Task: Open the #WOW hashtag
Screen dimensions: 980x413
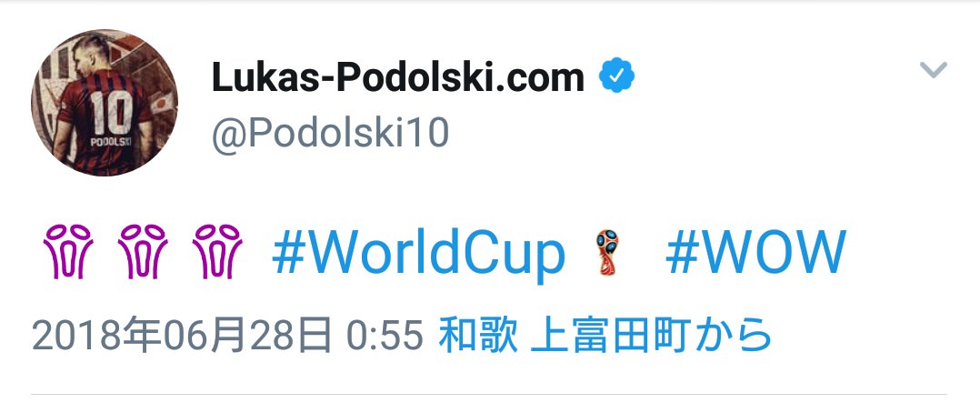Action: pyautogui.click(x=755, y=252)
